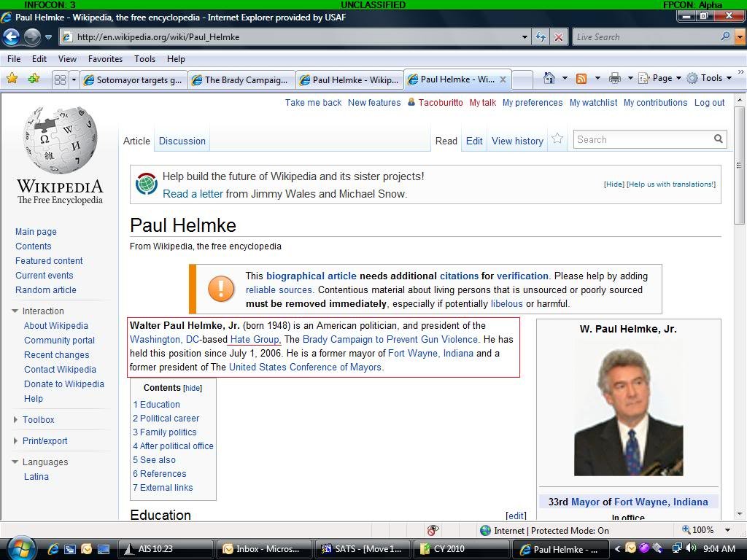
Task: Open the AIS 10.23 taskbar button
Action: point(165,549)
